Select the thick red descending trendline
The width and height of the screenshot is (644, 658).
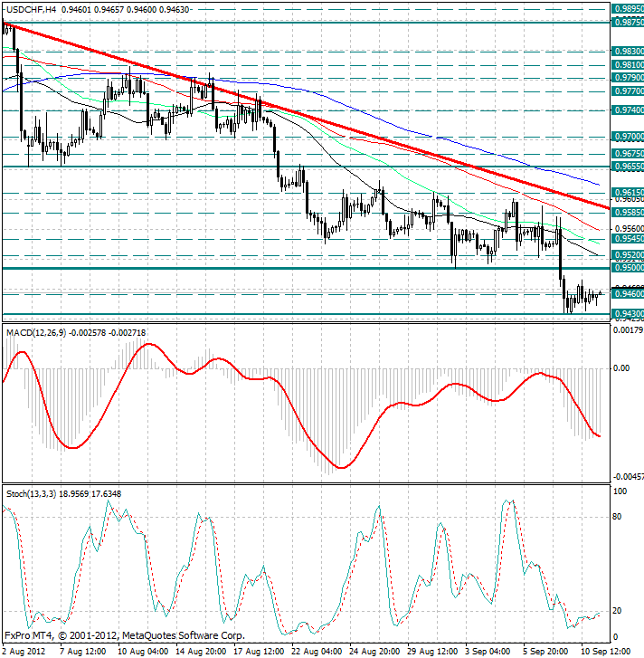(x=306, y=117)
